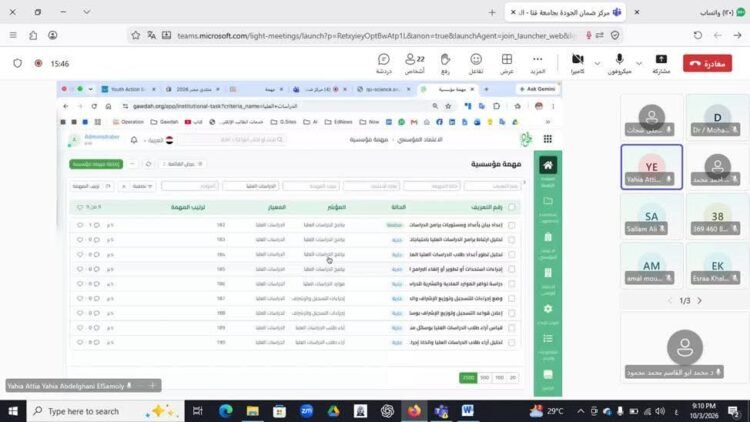
Task: Select the 2500 page size button
Action: tap(468, 378)
